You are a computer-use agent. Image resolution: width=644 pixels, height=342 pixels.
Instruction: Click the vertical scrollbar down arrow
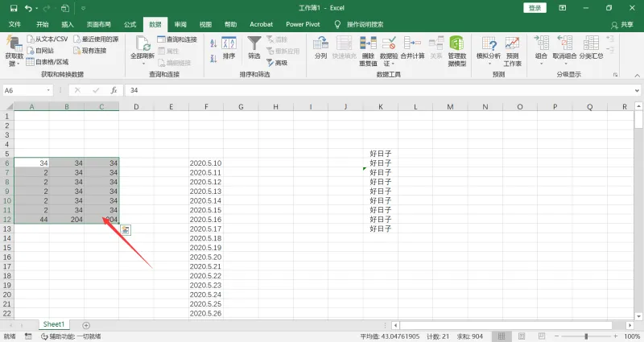click(638, 316)
